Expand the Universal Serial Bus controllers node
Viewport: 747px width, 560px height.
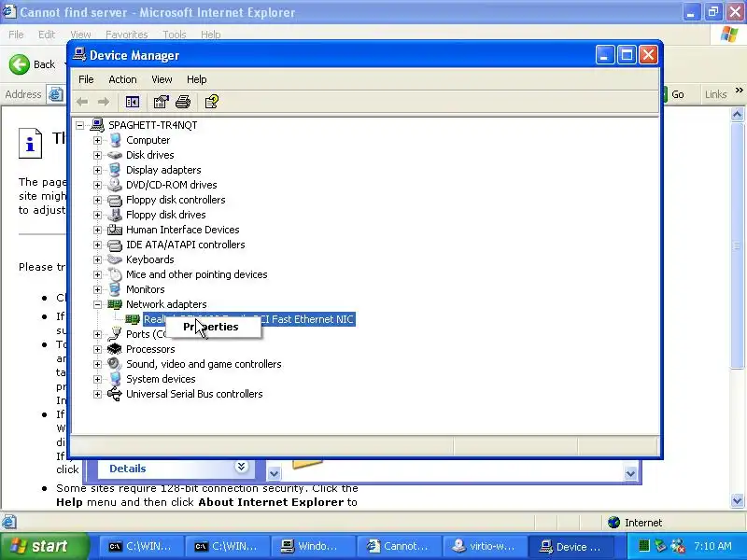click(x=98, y=394)
